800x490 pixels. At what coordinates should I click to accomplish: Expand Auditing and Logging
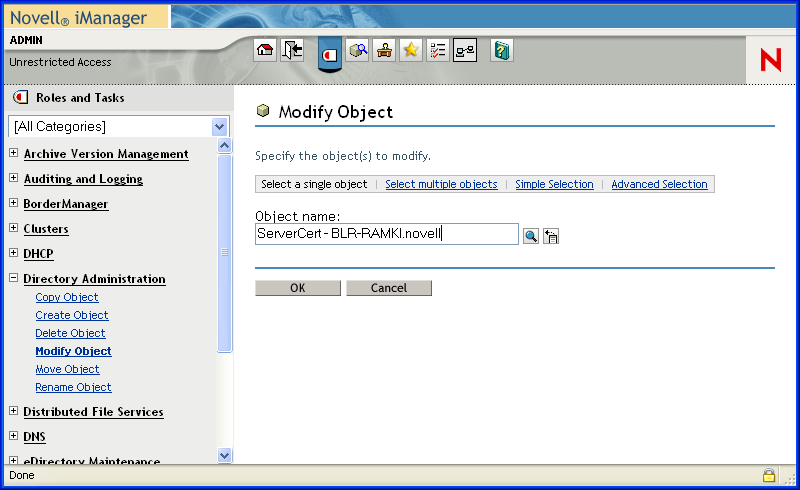click(x=14, y=178)
